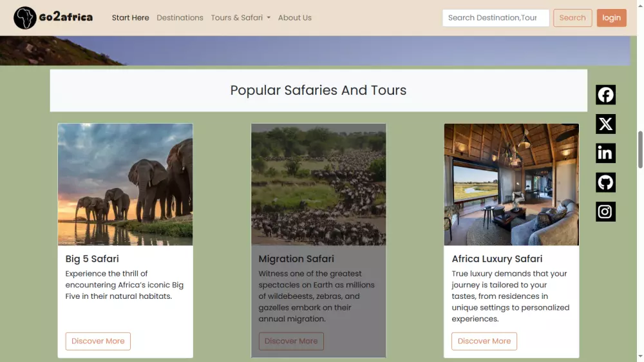Discover More about Migration Safari
This screenshot has height=362, width=644.
pos(291,341)
